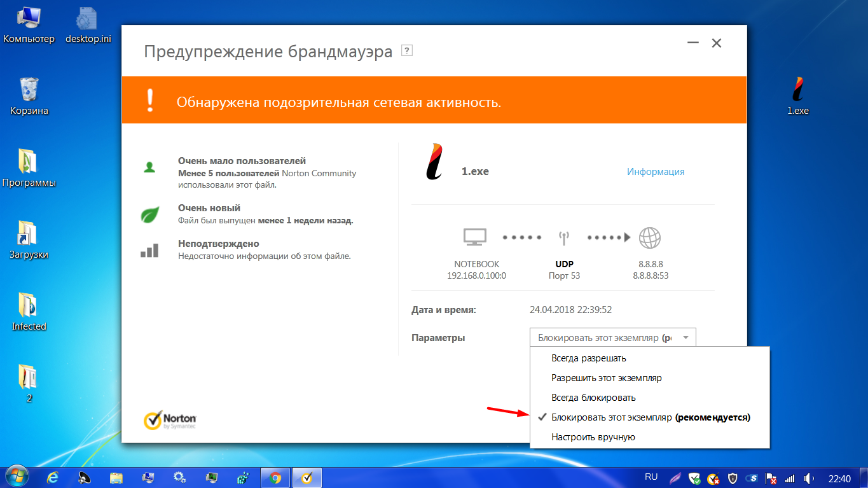The height and width of the screenshot is (488, 868).
Task: Click the orange banner exclamation mark icon
Action: click(x=150, y=101)
